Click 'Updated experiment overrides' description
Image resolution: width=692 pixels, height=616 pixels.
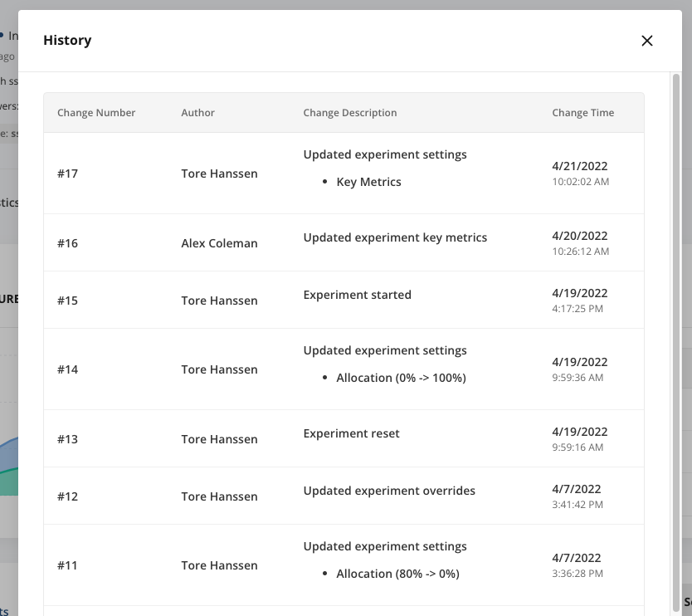pyautogui.click(x=389, y=491)
